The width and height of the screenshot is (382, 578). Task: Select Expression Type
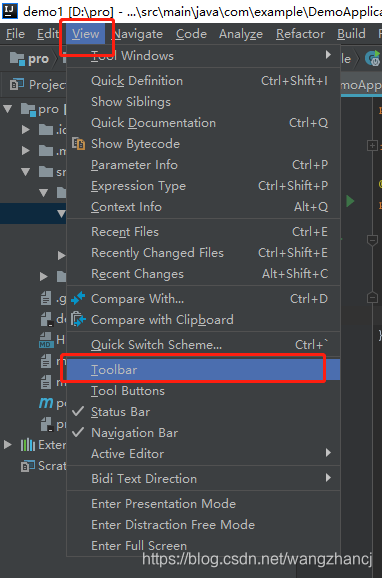pos(203,186)
